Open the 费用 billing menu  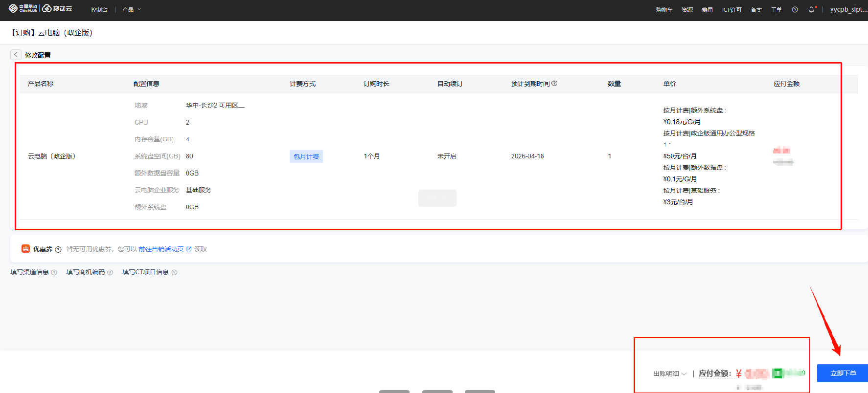(707, 10)
